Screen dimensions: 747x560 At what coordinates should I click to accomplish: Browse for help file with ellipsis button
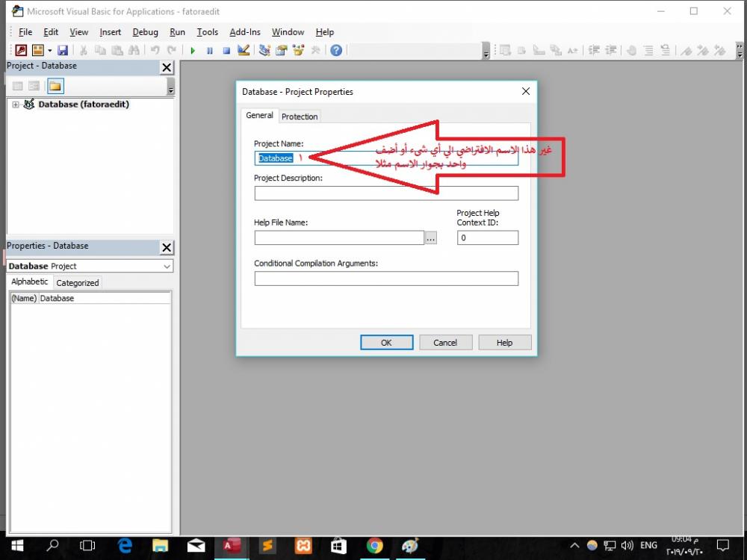tap(431, 237)
